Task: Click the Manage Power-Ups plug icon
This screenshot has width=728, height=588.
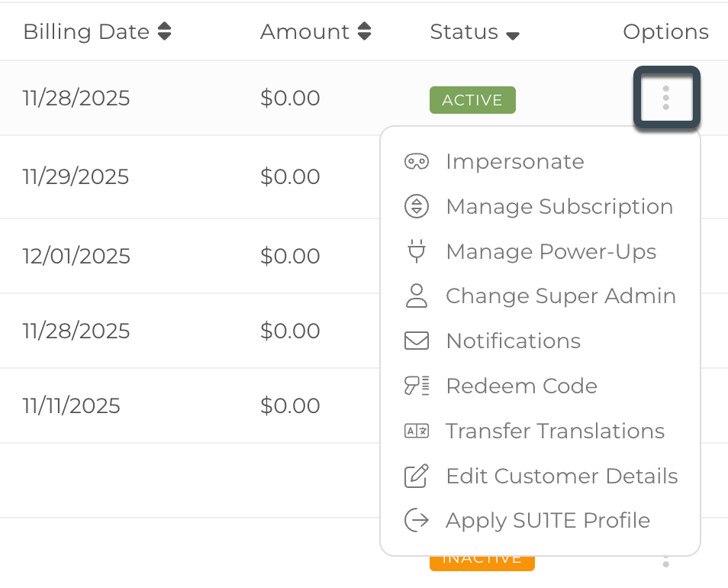Action: [417, 251]
